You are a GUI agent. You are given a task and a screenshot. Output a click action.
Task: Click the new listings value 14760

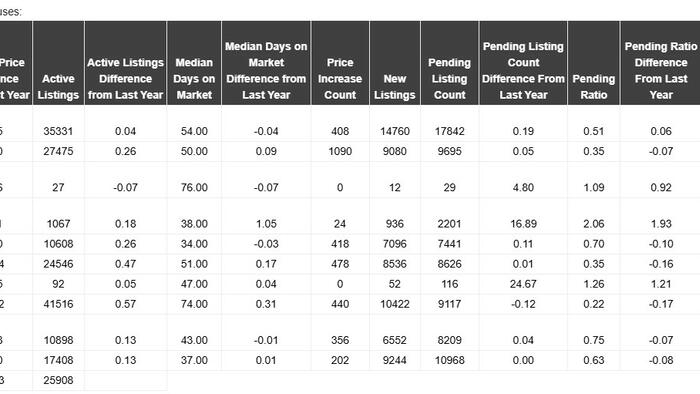click(395, 131)
